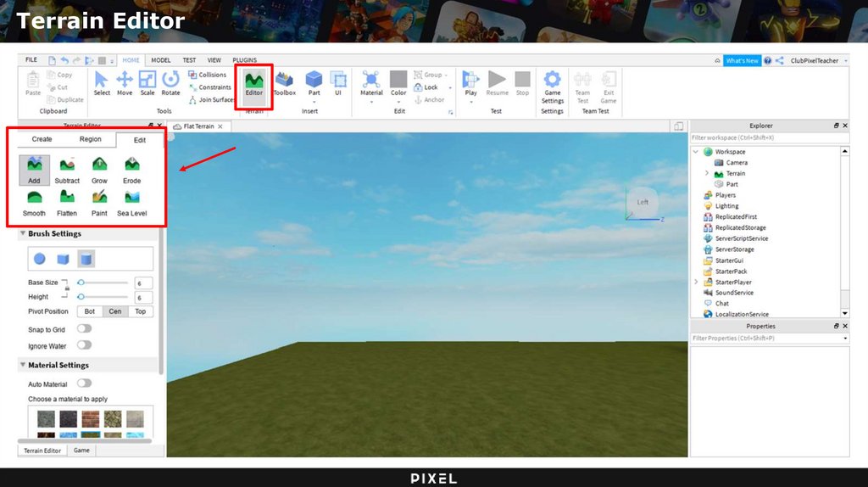Expand the Terrain tree node

[707, 173]
